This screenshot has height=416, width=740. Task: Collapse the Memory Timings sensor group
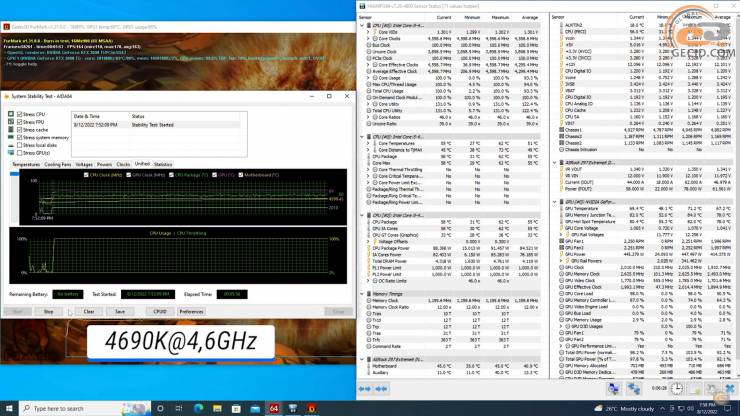point(362,294)
